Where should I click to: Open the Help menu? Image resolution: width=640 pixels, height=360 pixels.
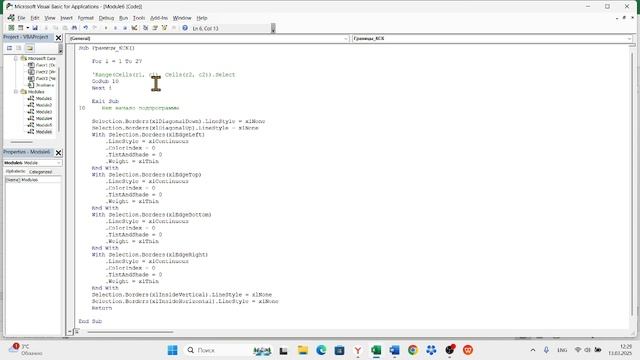(x=202, y=18)
